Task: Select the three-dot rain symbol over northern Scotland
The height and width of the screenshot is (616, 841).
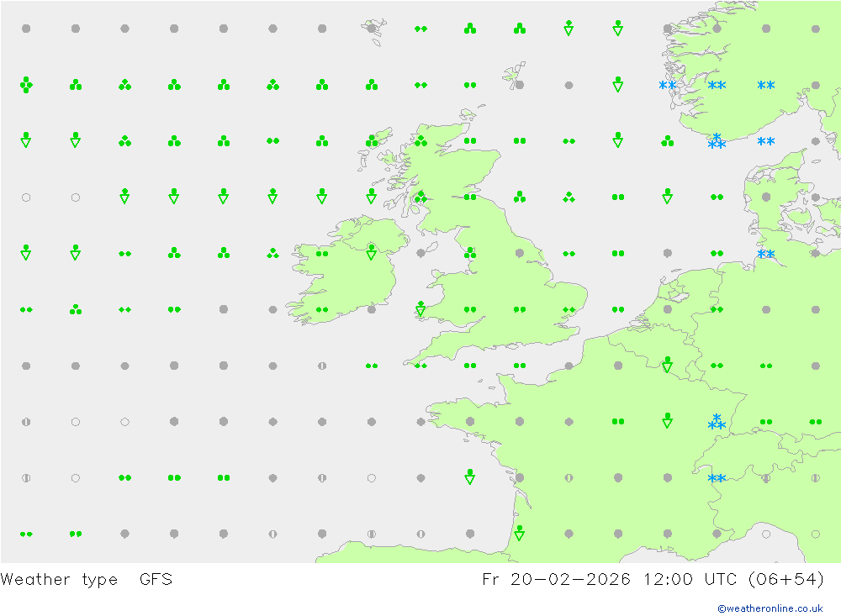Action: point(420,141)
